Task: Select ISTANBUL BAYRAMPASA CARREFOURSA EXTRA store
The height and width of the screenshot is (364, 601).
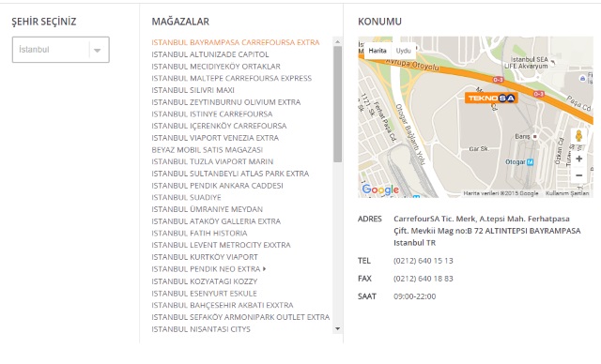Action: point(236,42)
